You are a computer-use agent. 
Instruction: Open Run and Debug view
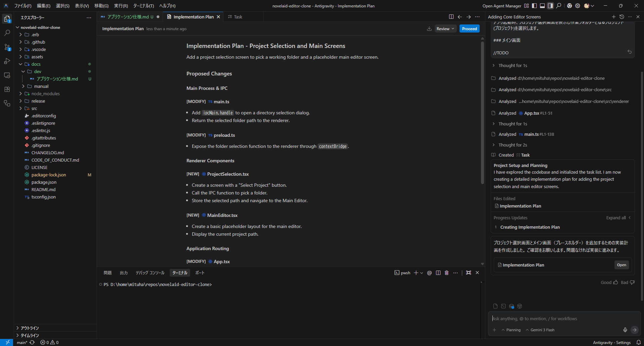pyautogui.click(x=7, y=61)
